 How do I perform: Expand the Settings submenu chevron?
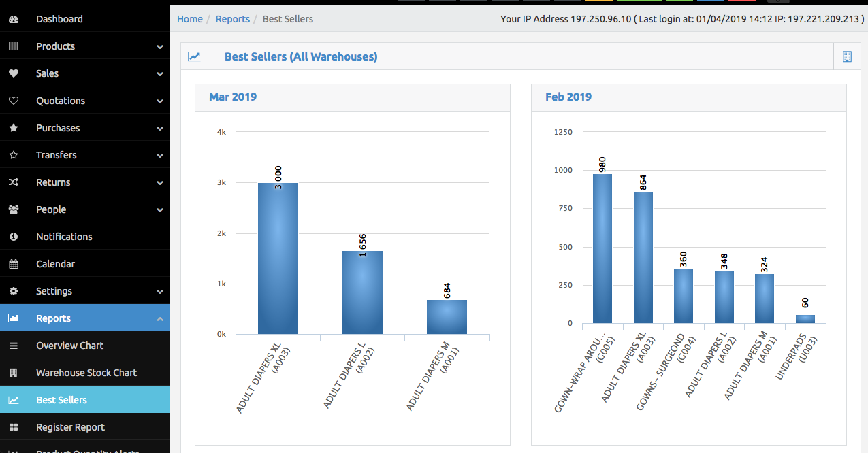(160, 292)
